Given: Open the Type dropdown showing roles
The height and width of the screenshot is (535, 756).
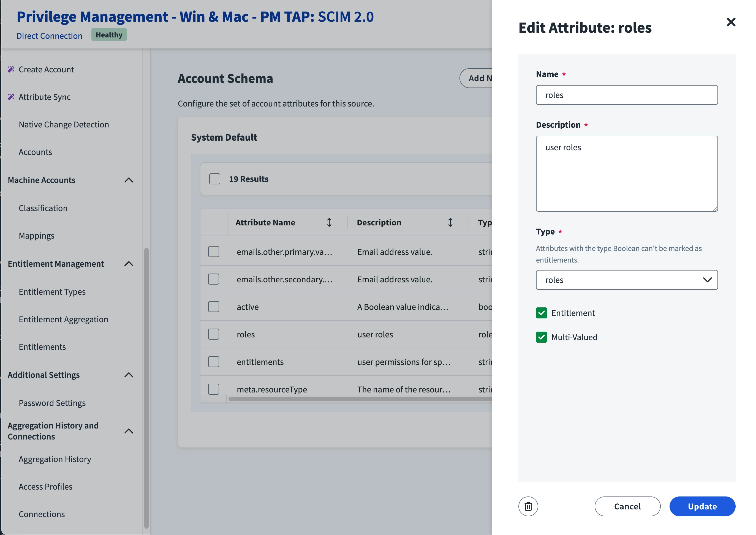Looking at the screenshot, I should coord(627,280).
